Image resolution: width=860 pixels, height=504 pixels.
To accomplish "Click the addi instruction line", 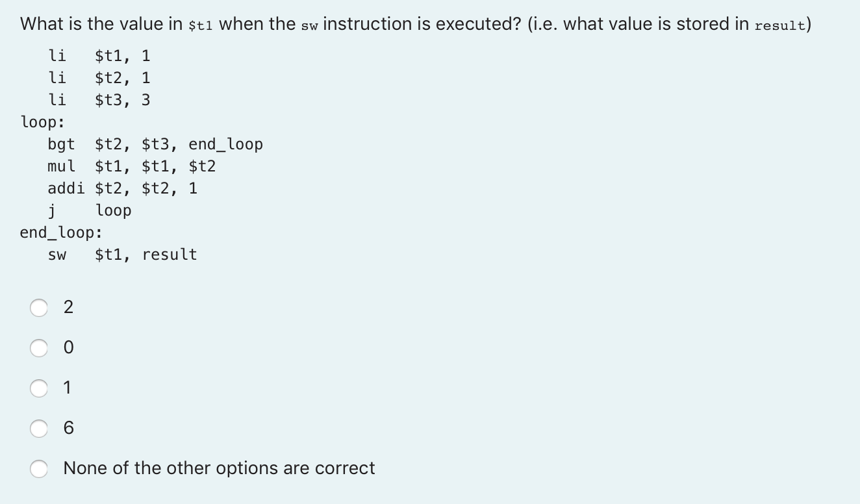I will pos(123,188).
